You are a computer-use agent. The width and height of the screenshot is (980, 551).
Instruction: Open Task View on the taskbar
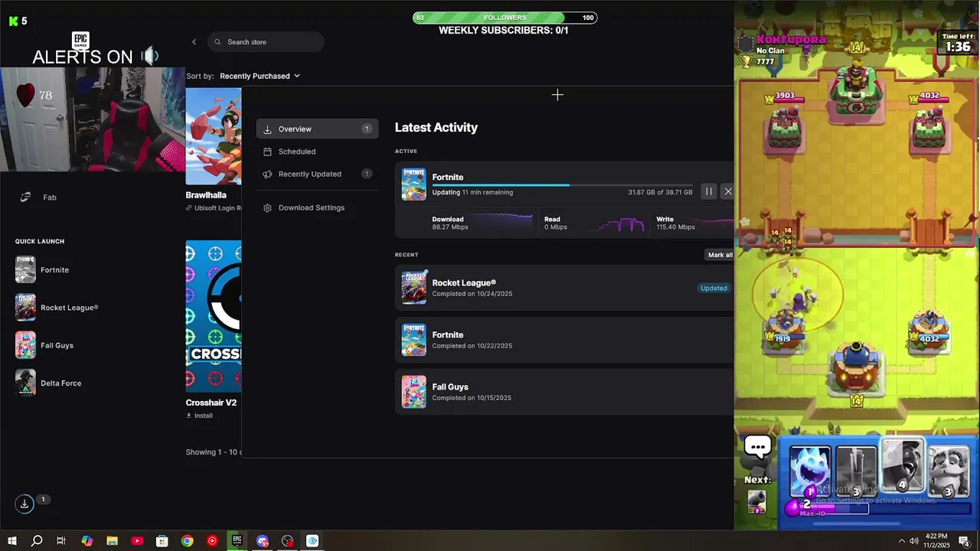point(61,541)
